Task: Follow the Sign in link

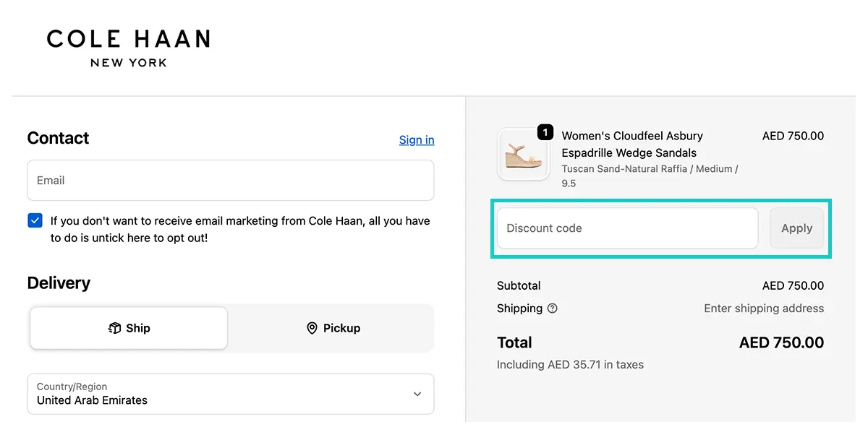Action: click(417, 139)
